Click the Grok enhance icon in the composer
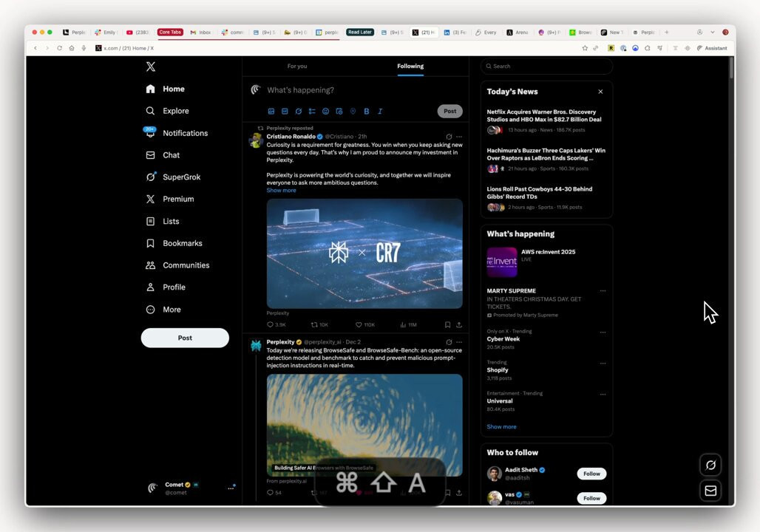 (x=299, y=112)
